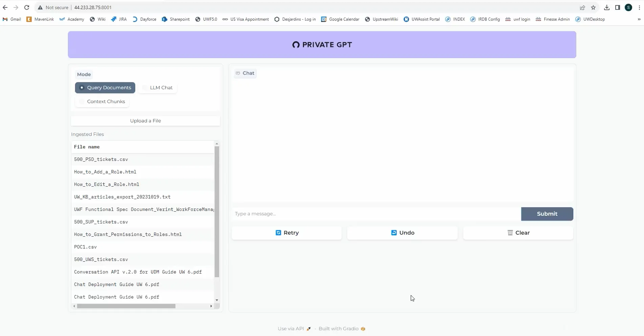Image resolution: width=644 pixels, height=336 pixels.
Task: Open the browser downloads icon
Action: pyautogui.click(x=607, y=7)
